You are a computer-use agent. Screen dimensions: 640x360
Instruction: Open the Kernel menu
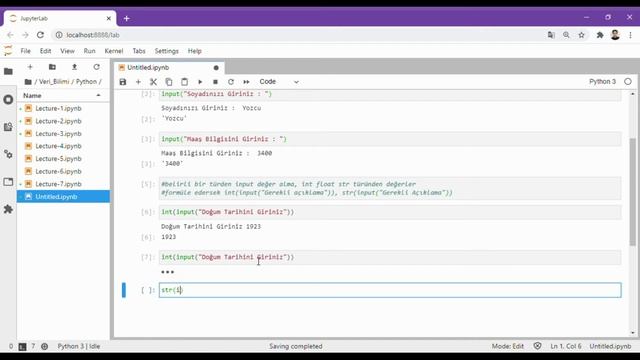pyautogui.click(x=114, y=51)
